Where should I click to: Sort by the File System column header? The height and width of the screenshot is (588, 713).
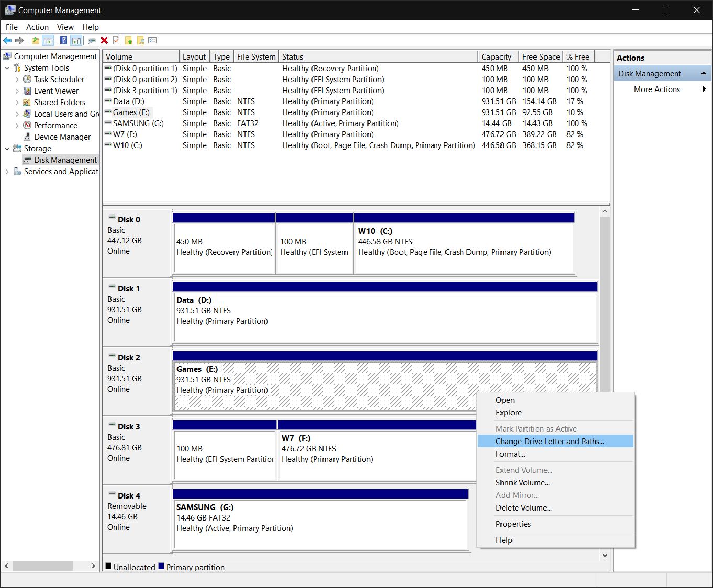[256, 56]
